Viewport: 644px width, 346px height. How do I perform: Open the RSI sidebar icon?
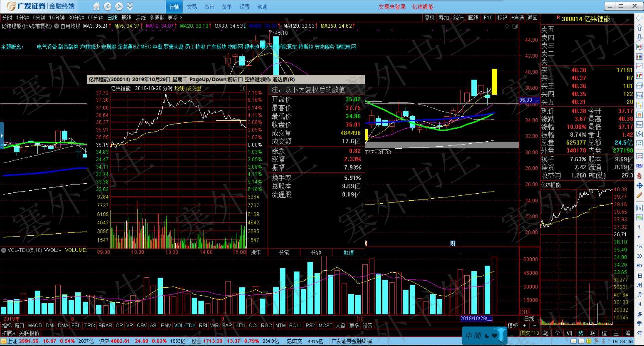click(x=639, y=166)
